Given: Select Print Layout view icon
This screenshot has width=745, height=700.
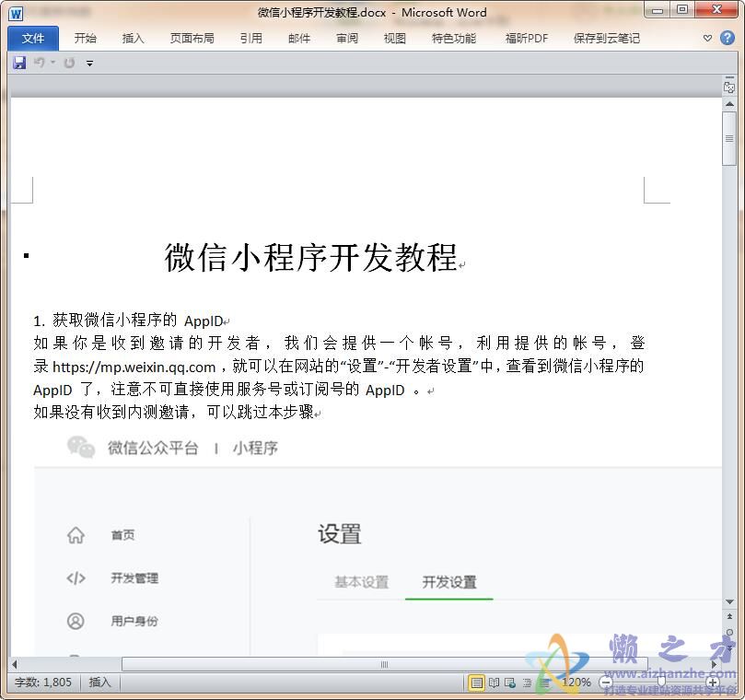Looking at the screenshot, I should click(476, 682).
